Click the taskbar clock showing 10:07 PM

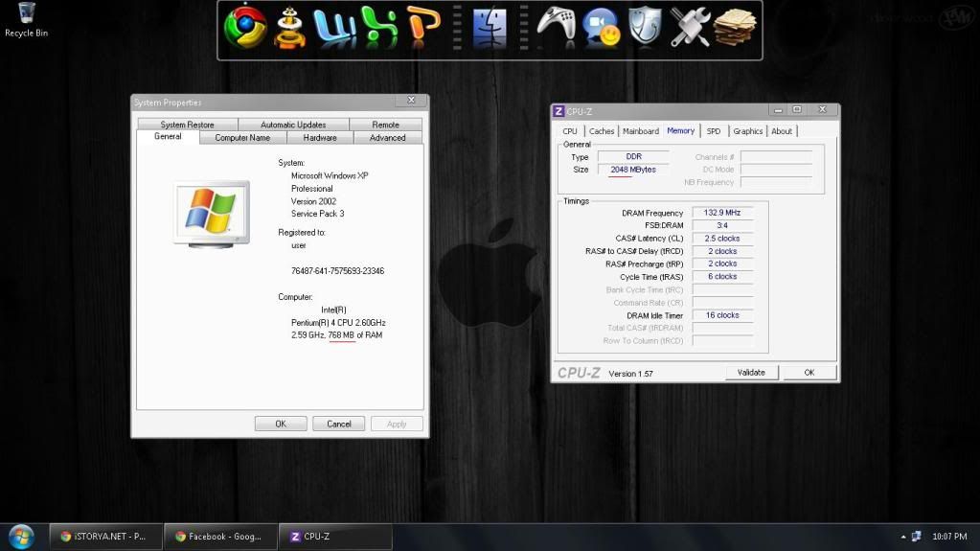coord(949,537)
